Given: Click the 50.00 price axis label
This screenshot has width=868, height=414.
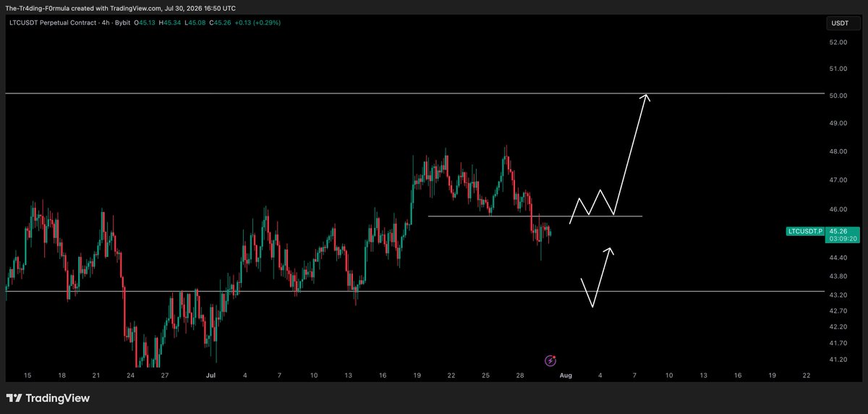Looking at the screenshot, I should 838,96.
